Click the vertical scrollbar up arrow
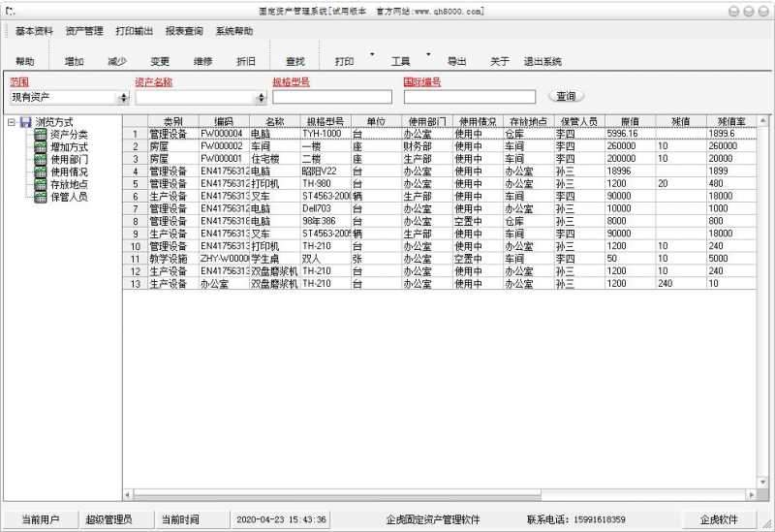This screenshot has height=532, width=775. [x=762, y=120]
